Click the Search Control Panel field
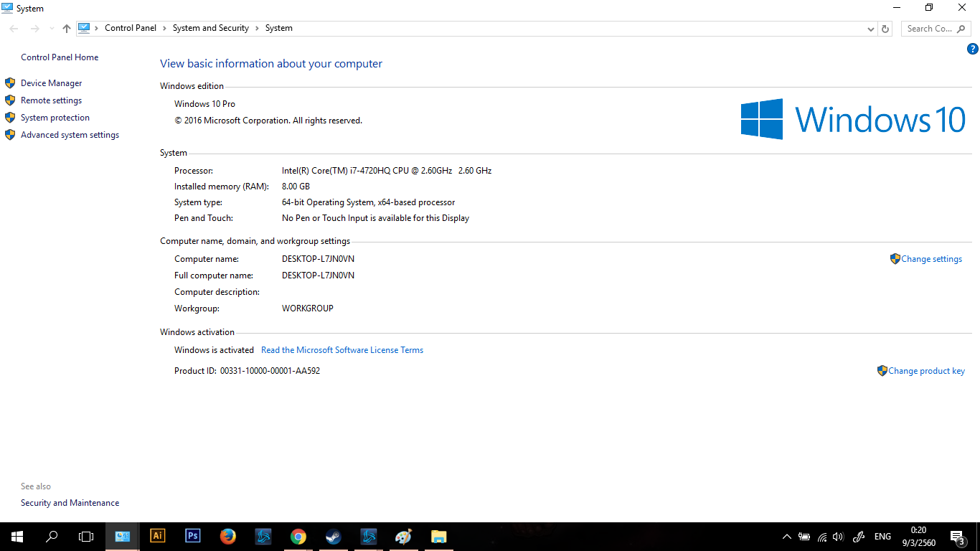This screenshot has height=551, width=980. point(936,29)
